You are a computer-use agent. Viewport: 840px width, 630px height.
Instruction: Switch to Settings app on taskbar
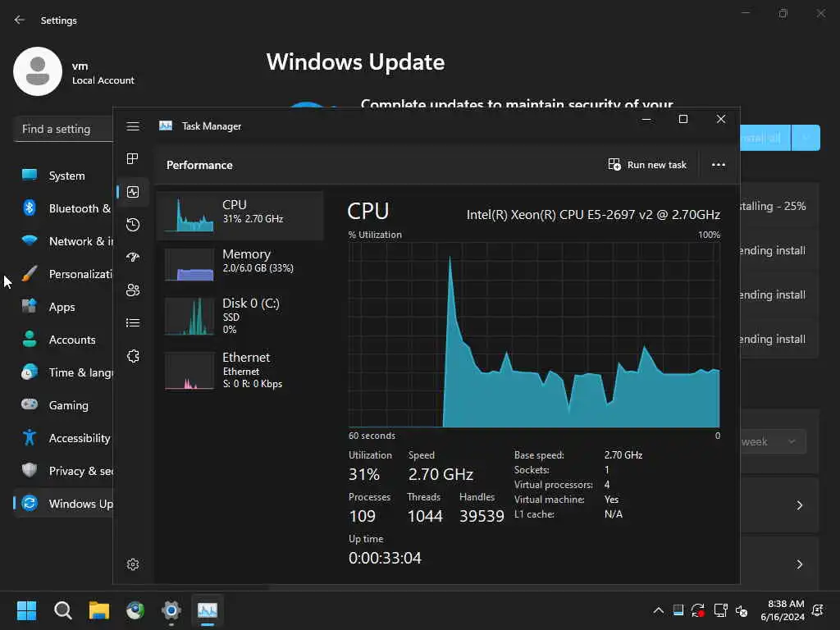tap(171, 610)
